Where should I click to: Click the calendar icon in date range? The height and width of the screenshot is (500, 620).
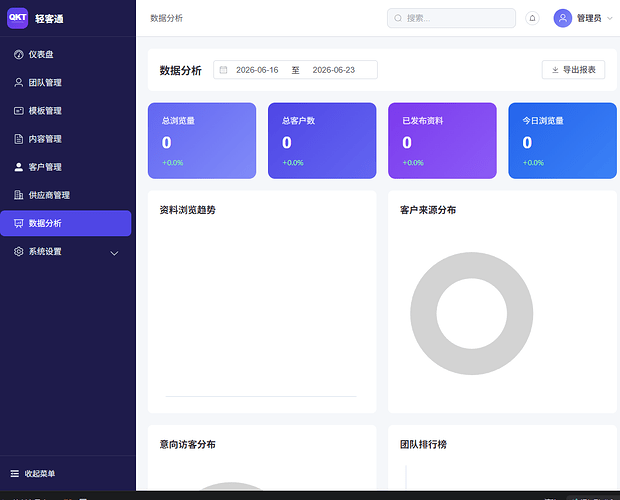pos(223,70)
